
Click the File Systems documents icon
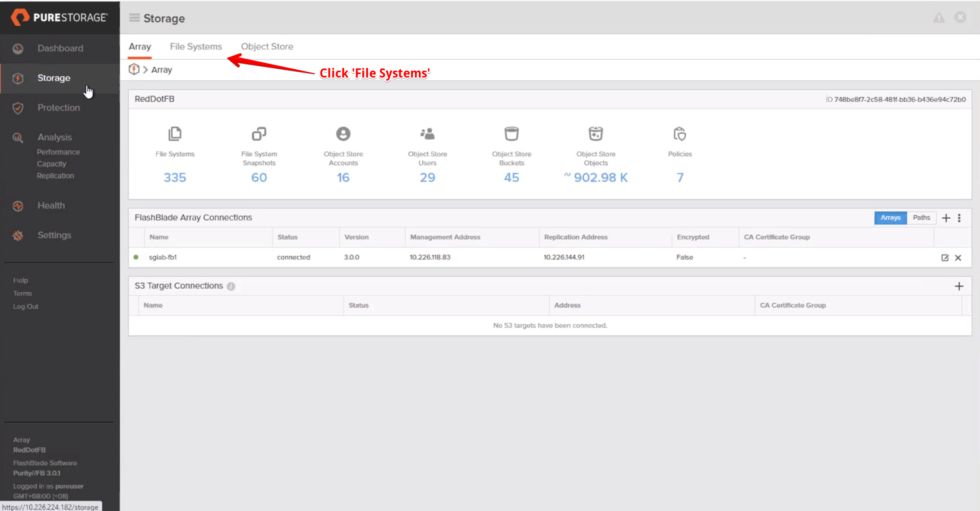click(x=175, y=134)
